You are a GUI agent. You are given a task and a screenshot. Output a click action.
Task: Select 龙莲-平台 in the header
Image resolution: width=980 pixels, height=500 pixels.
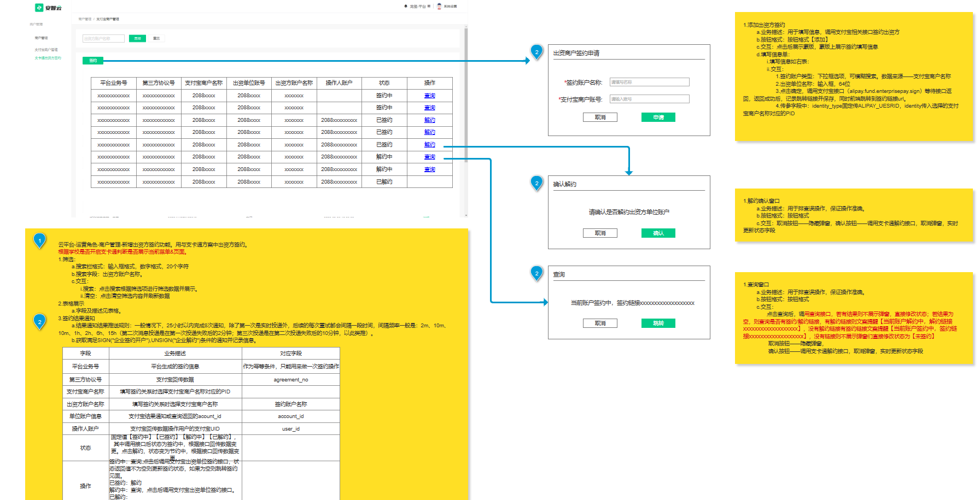coord(418,7)
